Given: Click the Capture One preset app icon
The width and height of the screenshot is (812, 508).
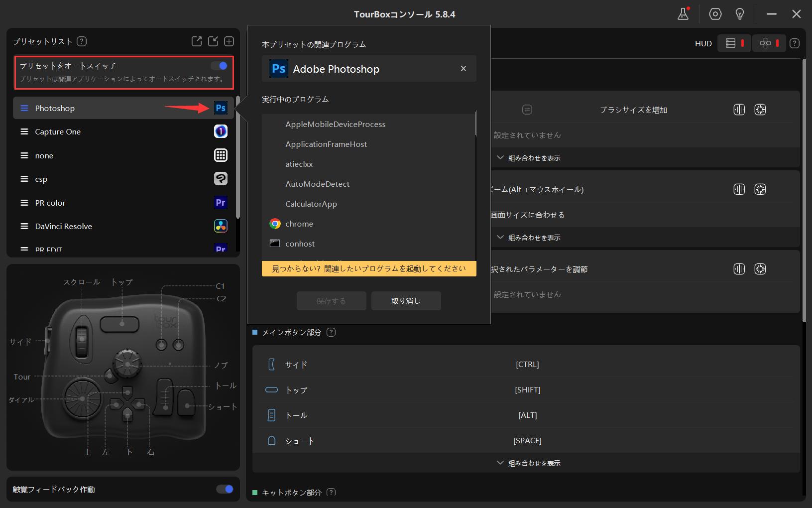Looking at the screenshot, I should click(x=221, y=131).
